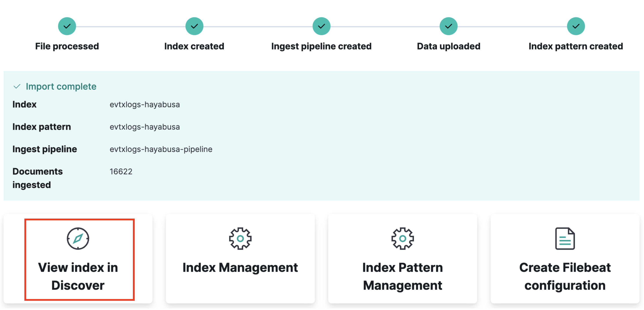Click the Index Pattern Management gear icon

[402, 239]
